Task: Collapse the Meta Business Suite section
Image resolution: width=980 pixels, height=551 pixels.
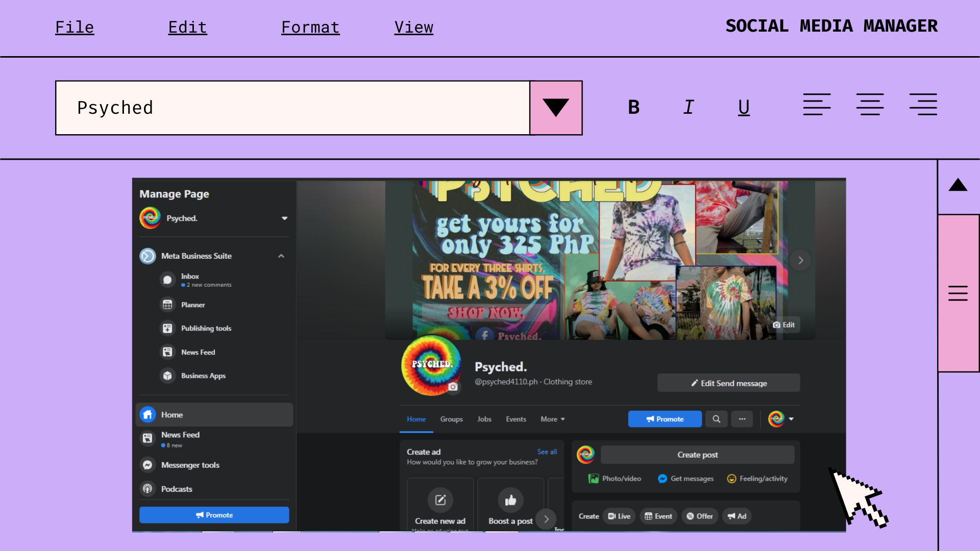Action: pyautogui.click(x=281, y=256)
